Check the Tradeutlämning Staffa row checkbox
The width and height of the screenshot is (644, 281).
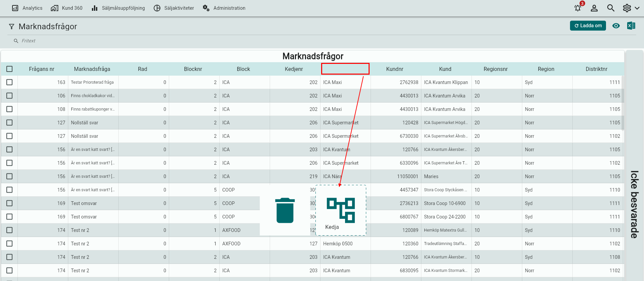9,244
